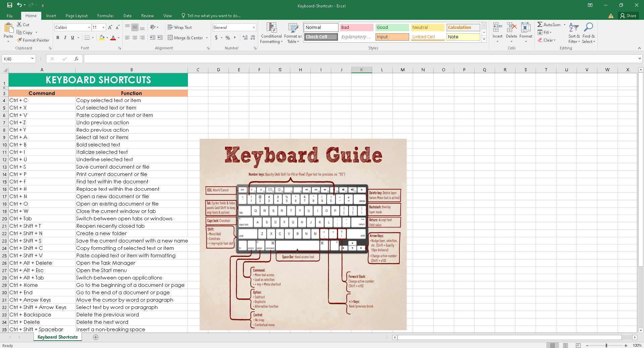Apply the Good cell style
The width and height of the screenshot is (644, 348).
392,28
